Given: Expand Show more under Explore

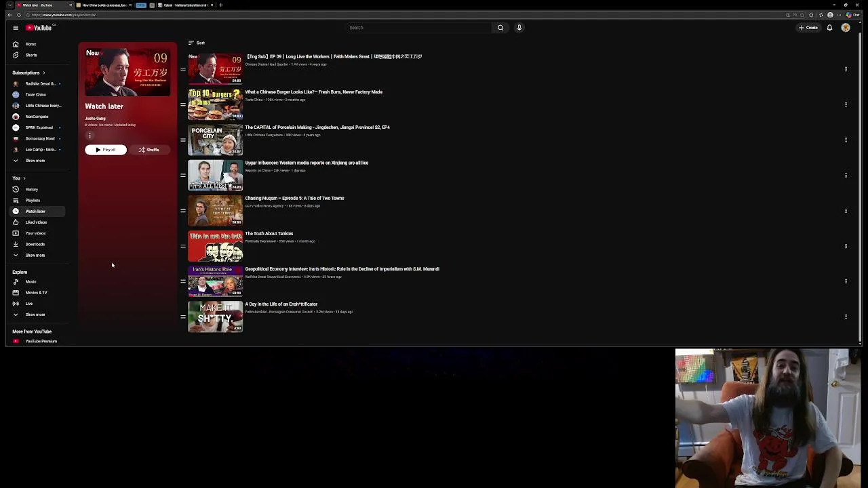Looking at the screenshot, I should point(38,314).
